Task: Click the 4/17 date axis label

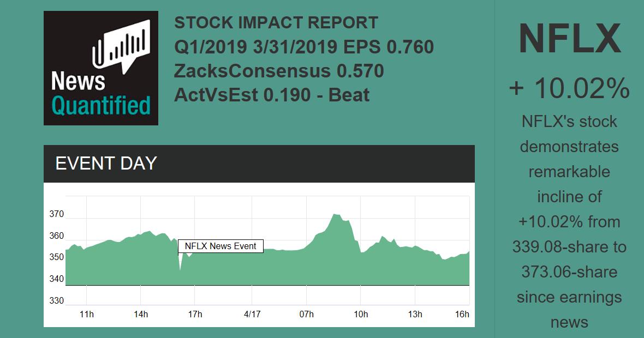Action: 252,315
